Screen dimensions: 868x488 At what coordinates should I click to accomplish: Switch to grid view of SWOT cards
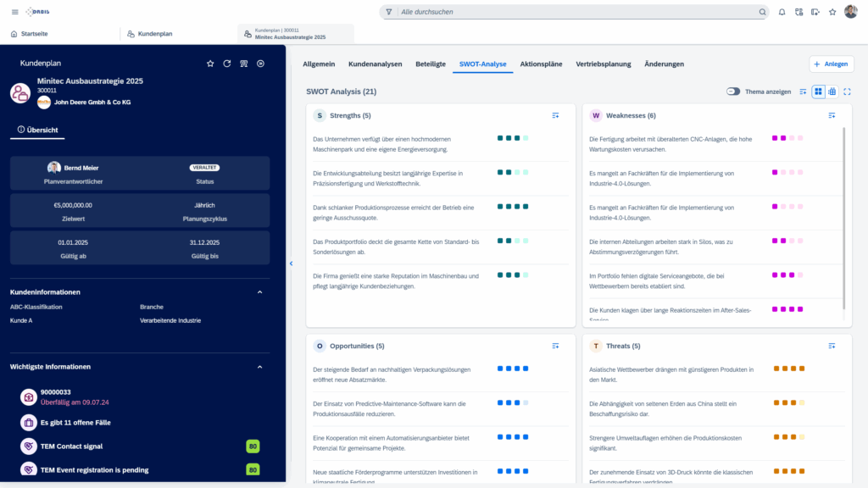click(819, 91)
